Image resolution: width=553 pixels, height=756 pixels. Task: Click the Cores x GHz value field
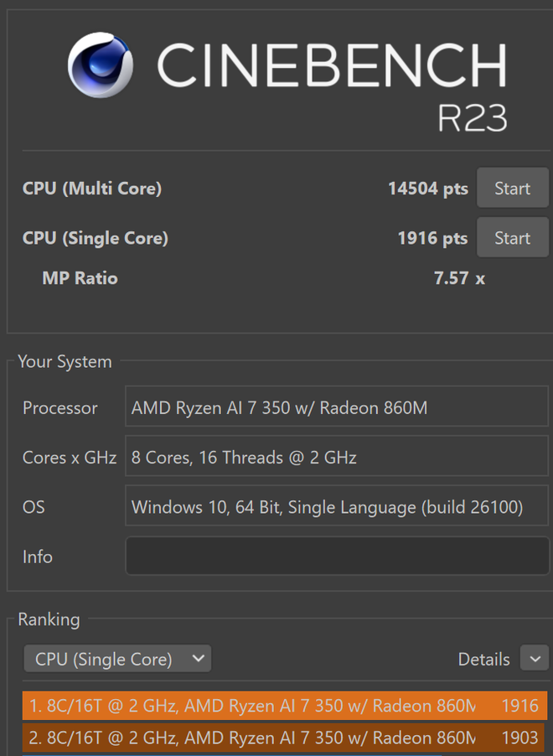[337, 458]
